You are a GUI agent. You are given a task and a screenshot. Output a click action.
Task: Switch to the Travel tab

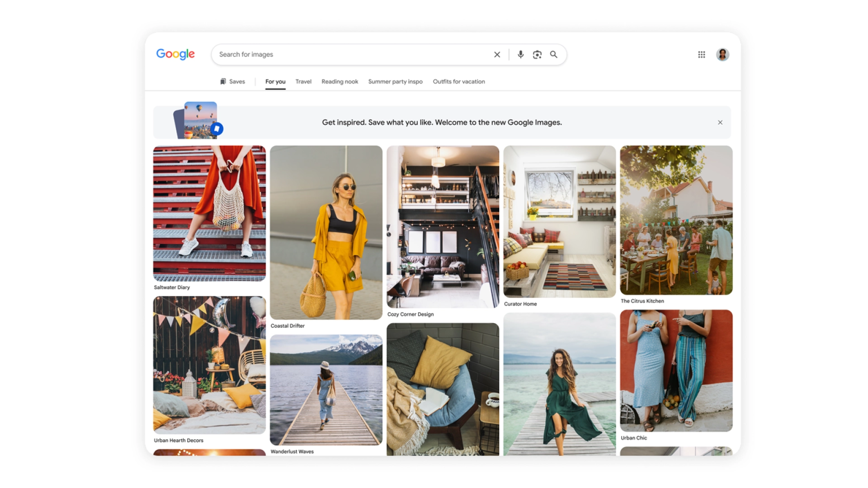[x=303, y=82]
